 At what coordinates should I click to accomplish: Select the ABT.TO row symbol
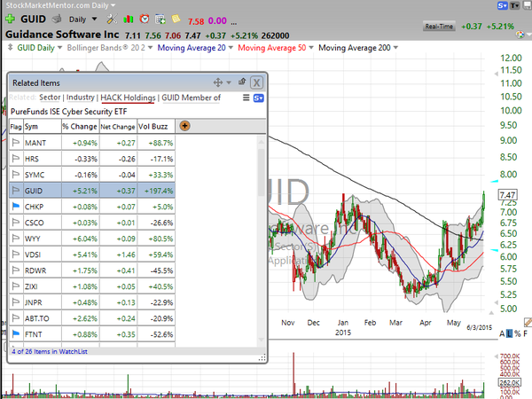coord(36,318)
